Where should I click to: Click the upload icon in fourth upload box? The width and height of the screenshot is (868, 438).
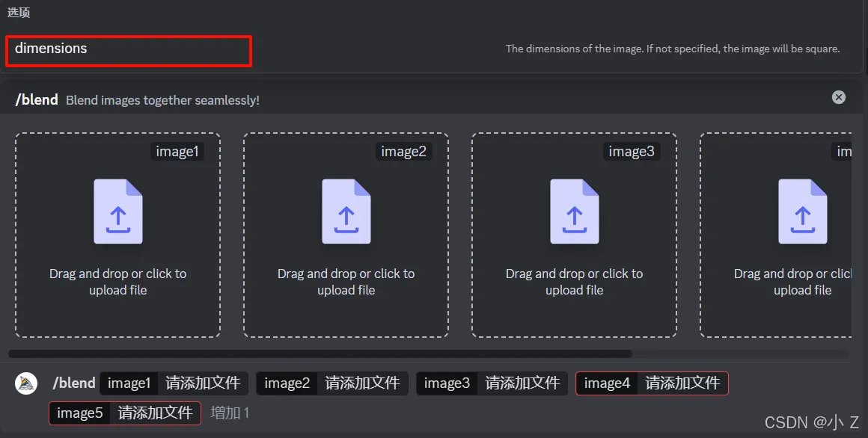point(802,212)
